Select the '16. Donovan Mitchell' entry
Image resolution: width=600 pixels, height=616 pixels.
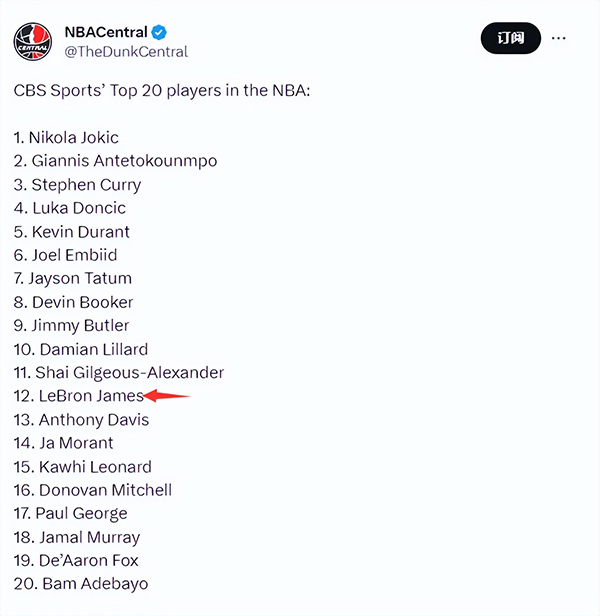[93, 490]
